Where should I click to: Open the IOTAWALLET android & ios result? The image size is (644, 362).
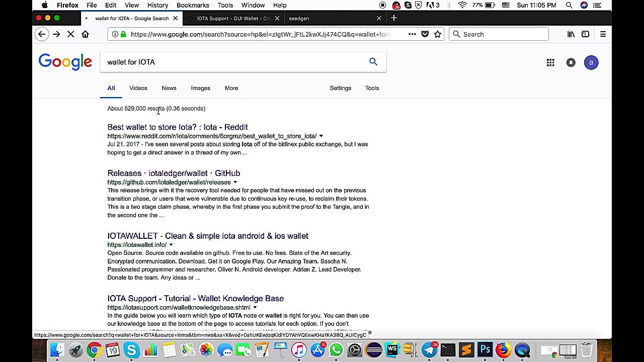tap(208, 236)
